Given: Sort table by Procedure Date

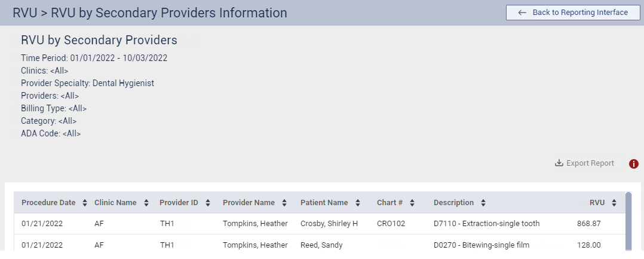Looking at the screenshot, I should coord(85,203).
